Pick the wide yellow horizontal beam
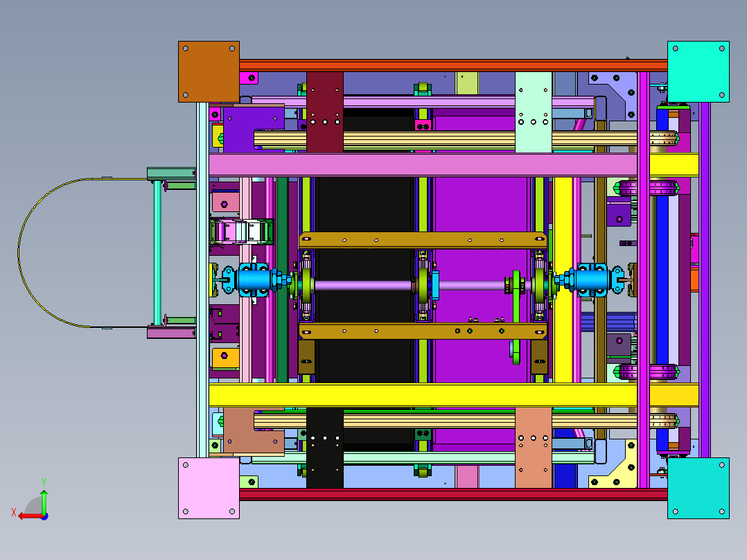This screenshot has height=560, width=747. point(423,395)
